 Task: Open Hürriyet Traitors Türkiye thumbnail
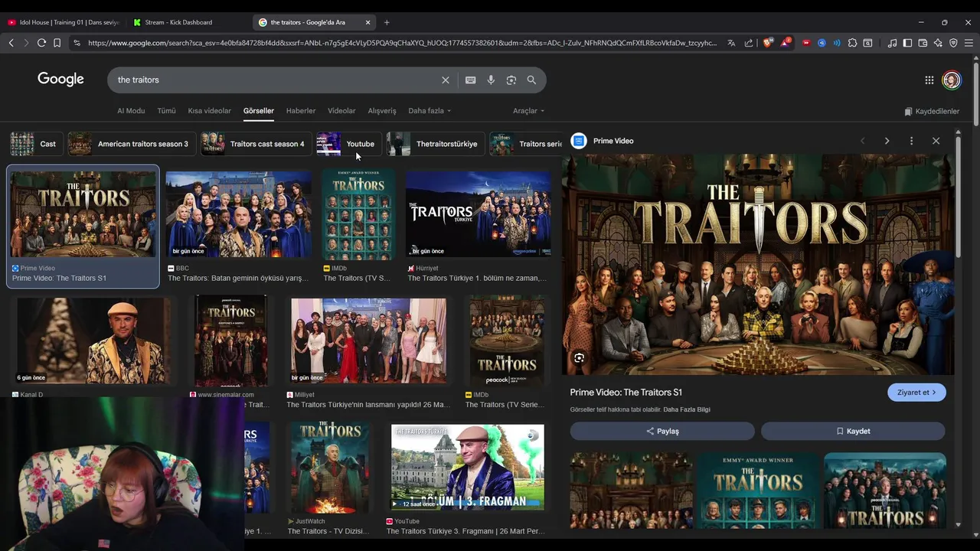tap(478, 215)
